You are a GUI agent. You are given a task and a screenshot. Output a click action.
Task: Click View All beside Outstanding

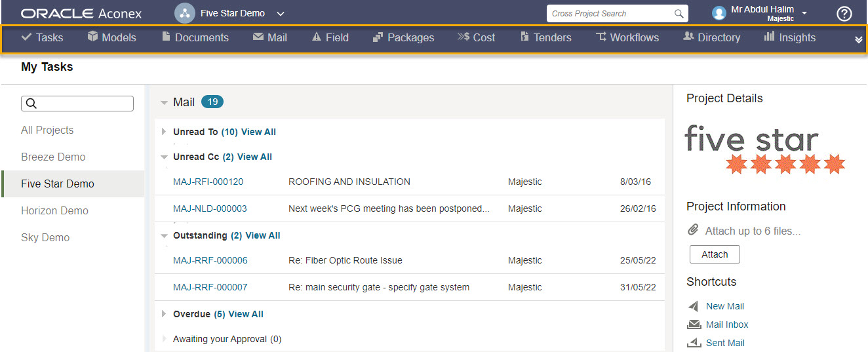point(262,235)
